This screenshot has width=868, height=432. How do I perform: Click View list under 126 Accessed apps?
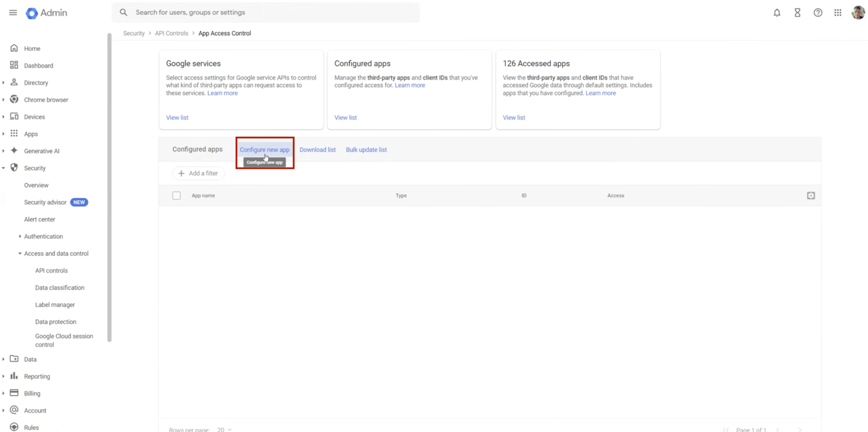coord(514,118)
